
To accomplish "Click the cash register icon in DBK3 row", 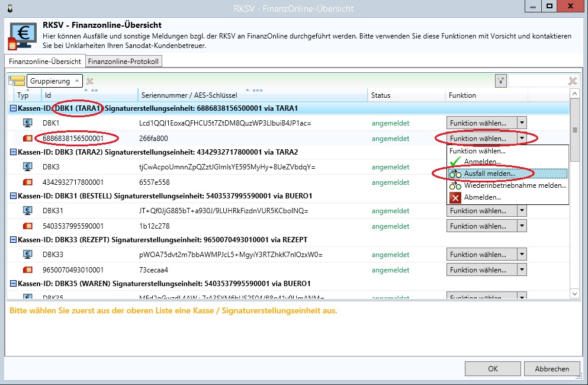I will click(x=27, y=166).
